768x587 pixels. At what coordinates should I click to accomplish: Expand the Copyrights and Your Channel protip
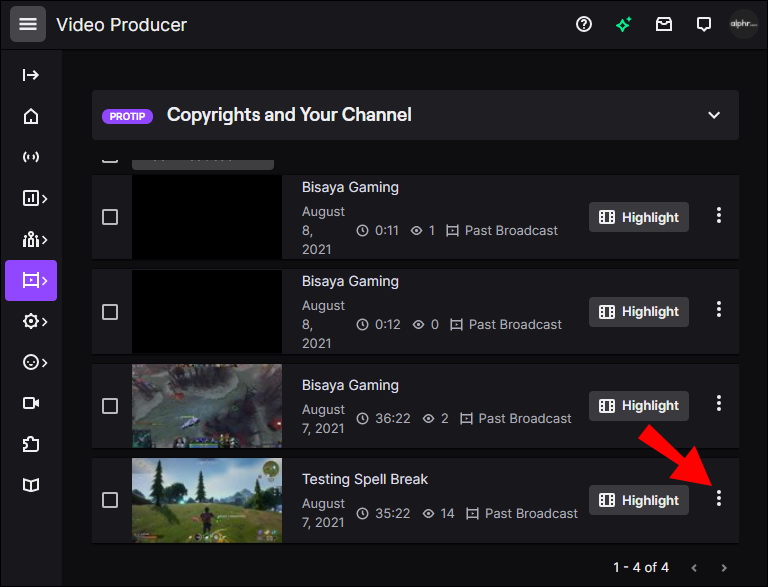[x=714, y=115]
